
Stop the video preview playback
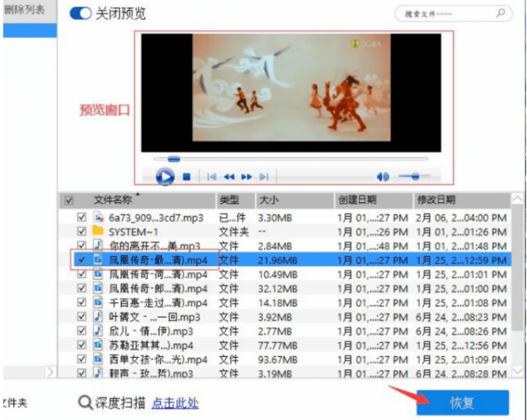click(186, 176)
